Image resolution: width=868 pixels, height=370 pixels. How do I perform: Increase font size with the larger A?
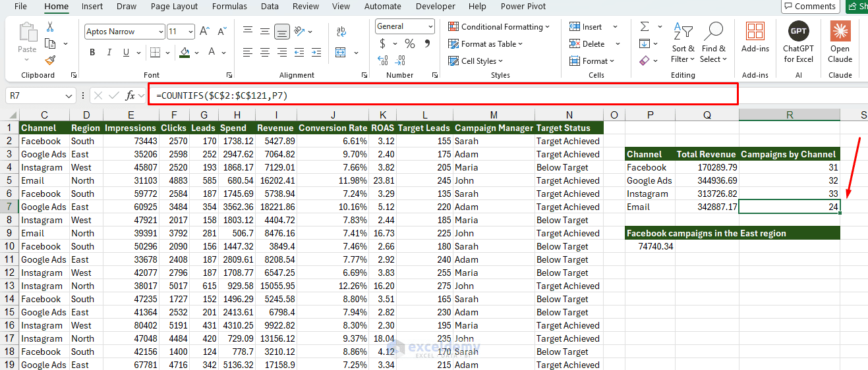204,32
